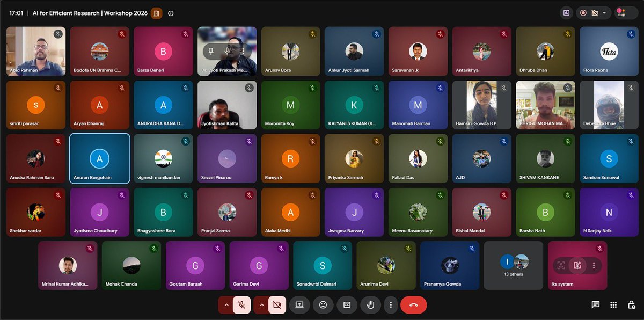Expand the audio settings chevron beside the microphone
Image resolution: width=644 pixels, height=320 pixels.
(x=226, y=305)
